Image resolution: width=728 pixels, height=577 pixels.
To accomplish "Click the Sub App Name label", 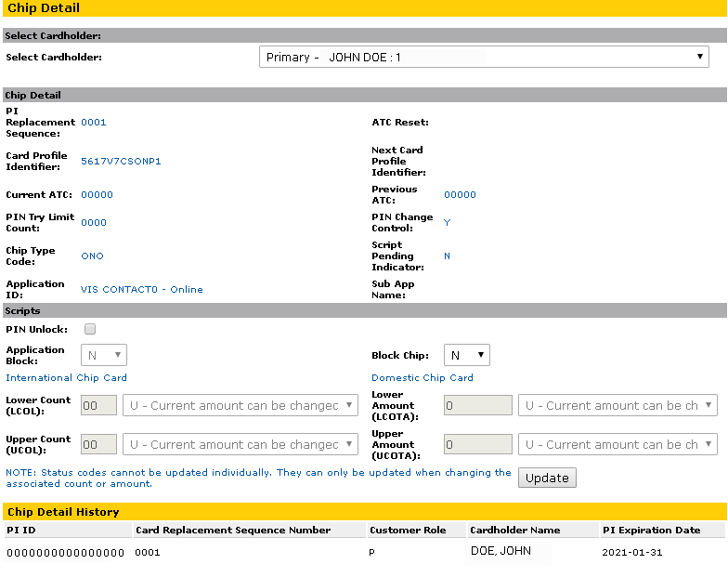I will tap(393, 289).
